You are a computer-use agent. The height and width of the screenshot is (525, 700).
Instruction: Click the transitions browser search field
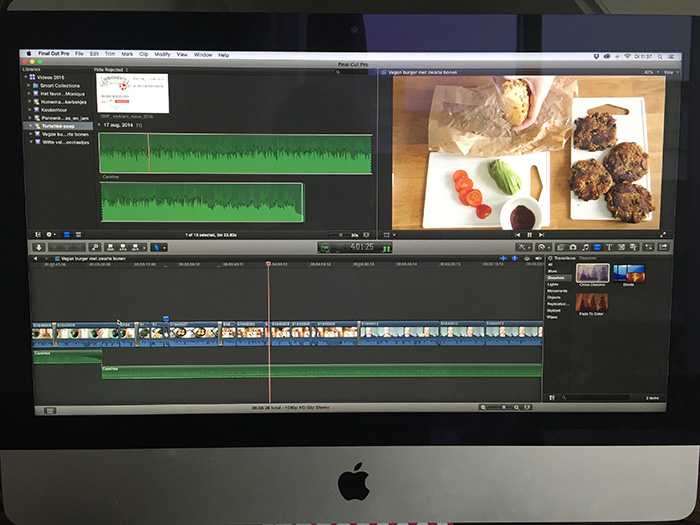595,397
